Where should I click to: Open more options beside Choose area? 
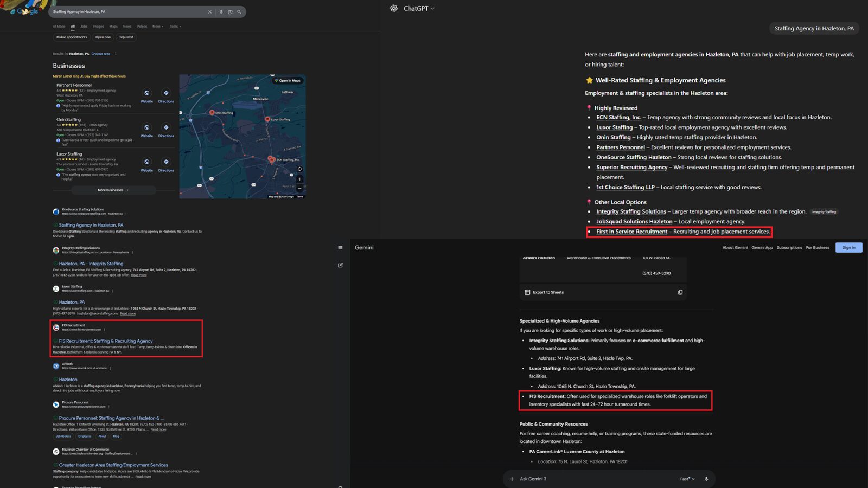click(116, 54)
